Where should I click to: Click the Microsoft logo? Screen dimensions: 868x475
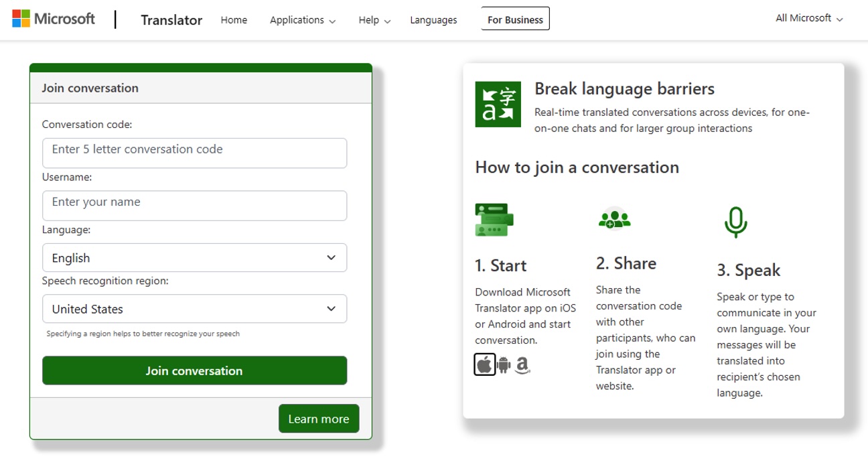pyautogui.click(x=54, y=18)
